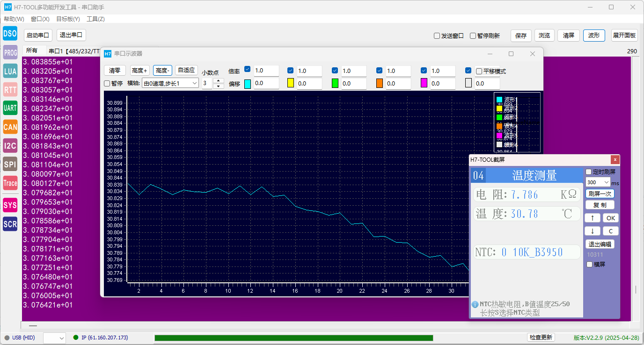Click the 刷屏一次 button
Viewport: 644px width, 345px height.
600,194
